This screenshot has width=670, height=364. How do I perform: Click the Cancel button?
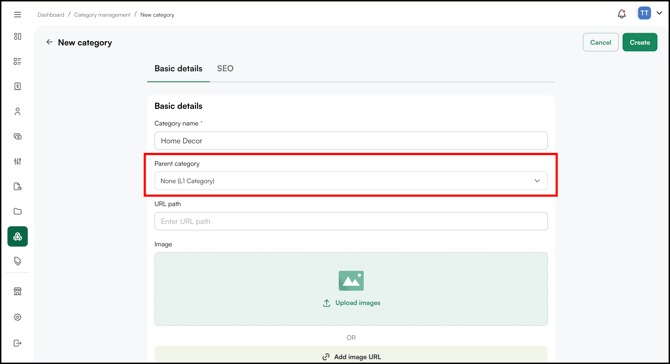pos(600,42)
